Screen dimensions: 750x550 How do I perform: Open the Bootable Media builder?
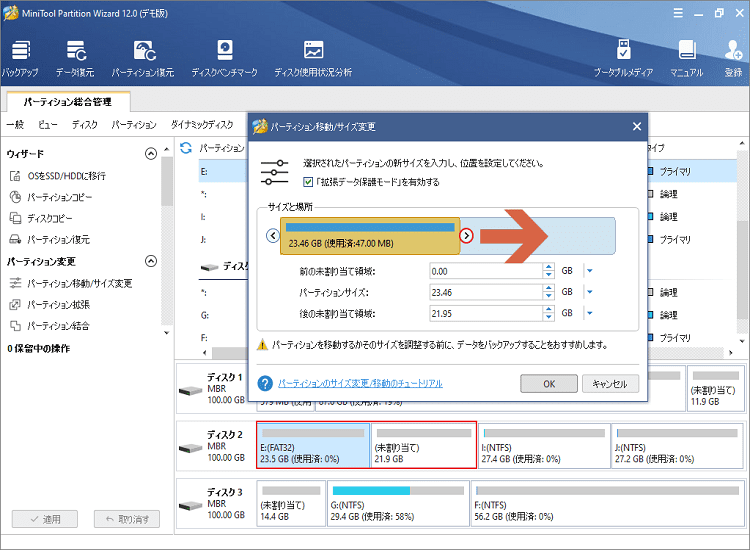pyautogui.click(x=623, y=58)
